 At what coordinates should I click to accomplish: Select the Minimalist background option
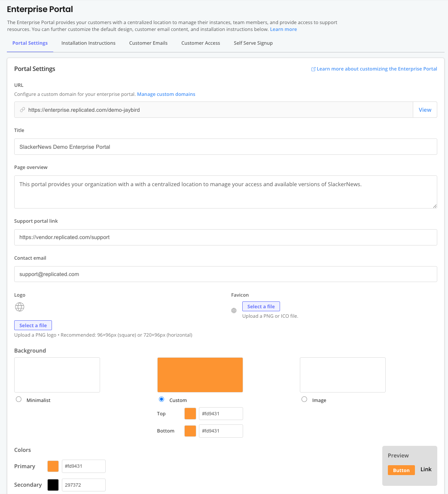[18, 399]
